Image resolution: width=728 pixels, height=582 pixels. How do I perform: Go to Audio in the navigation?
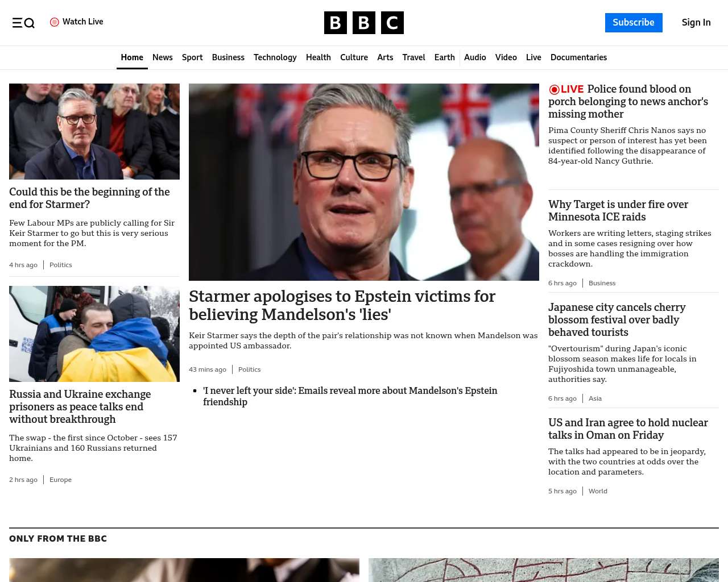(475, 57)
